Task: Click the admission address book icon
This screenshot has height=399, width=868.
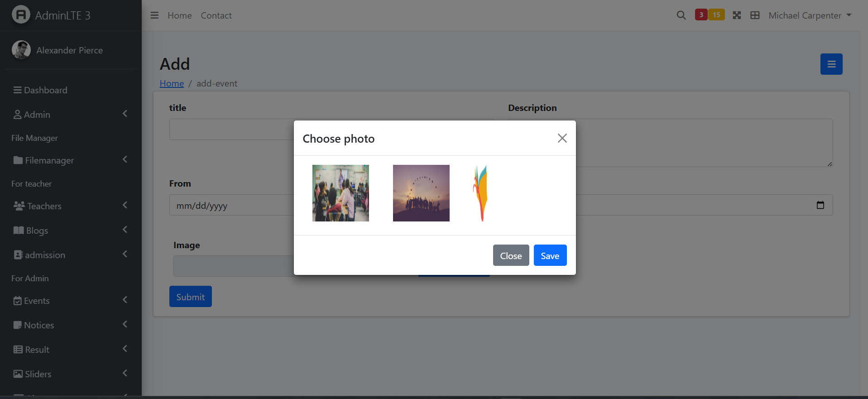Action: (18, 255)
